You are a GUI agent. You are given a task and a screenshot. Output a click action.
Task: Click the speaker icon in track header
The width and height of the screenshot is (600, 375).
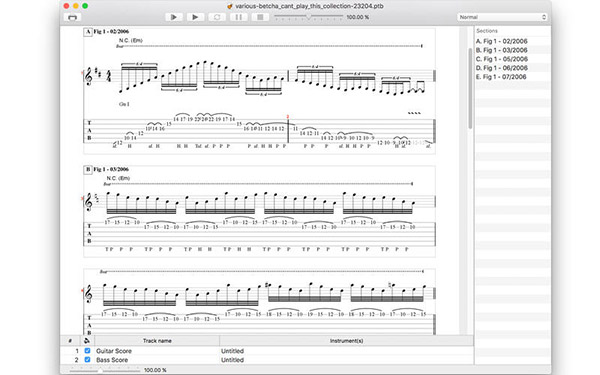87,341
